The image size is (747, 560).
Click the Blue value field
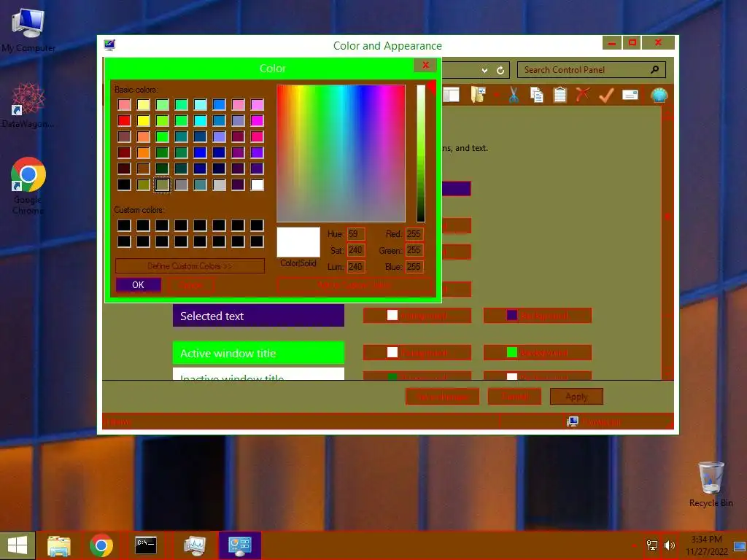tap(414, 267)
